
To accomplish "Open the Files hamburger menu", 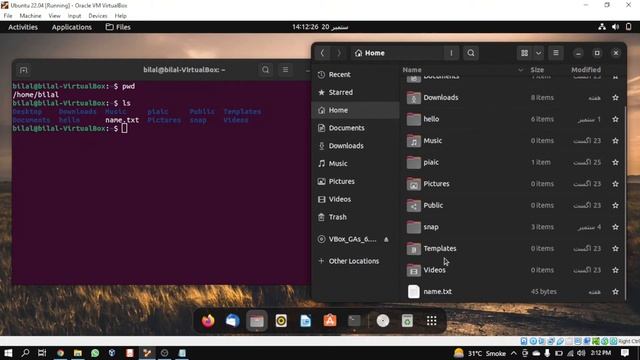I will [x=556, y=53].
